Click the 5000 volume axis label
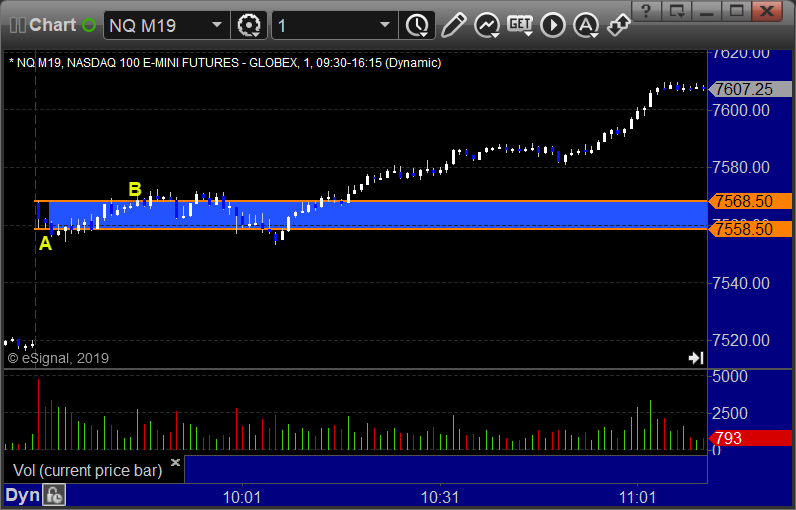 tap(730, 376)
